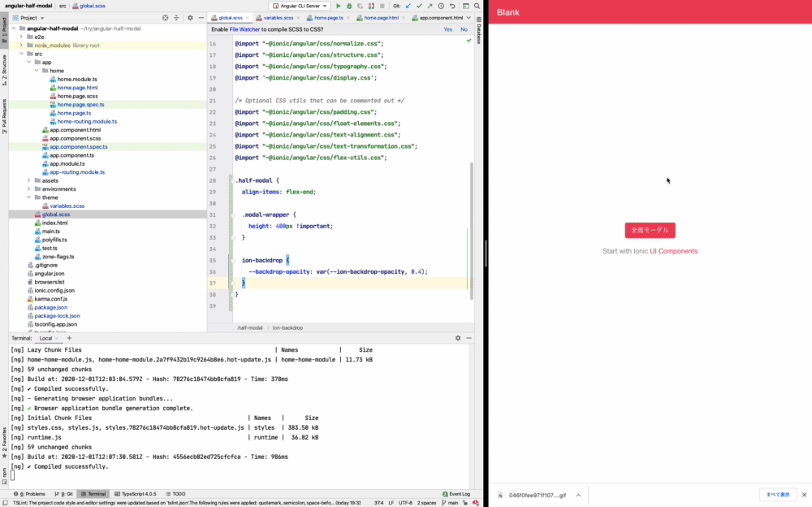Open the TypeScript 4.0.5 tool tab
This screenshot has width=812, height=507.
tap(135, 494)
